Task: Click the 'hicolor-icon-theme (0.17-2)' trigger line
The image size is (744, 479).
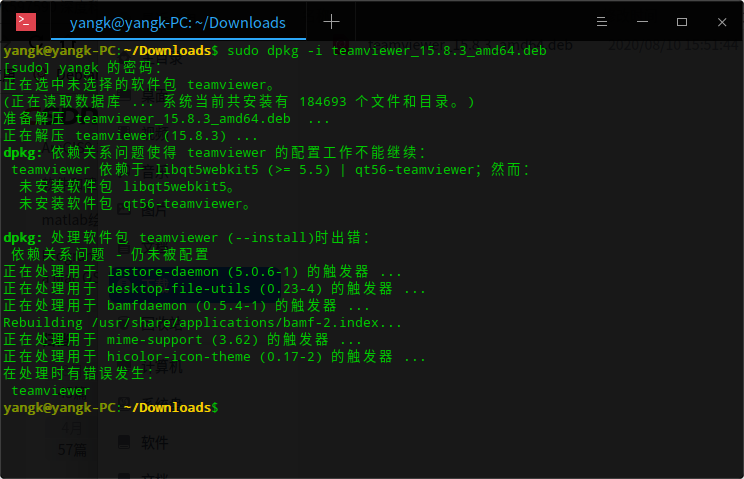Action: pos(214,357)
